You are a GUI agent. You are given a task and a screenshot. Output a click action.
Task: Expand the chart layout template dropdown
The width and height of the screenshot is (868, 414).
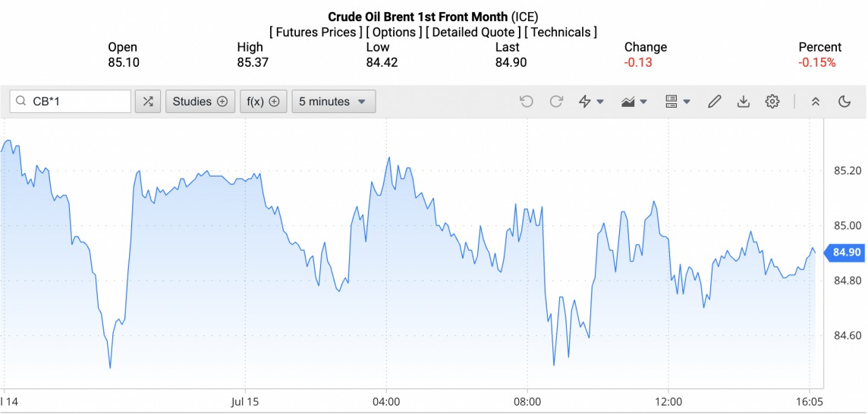677,102
